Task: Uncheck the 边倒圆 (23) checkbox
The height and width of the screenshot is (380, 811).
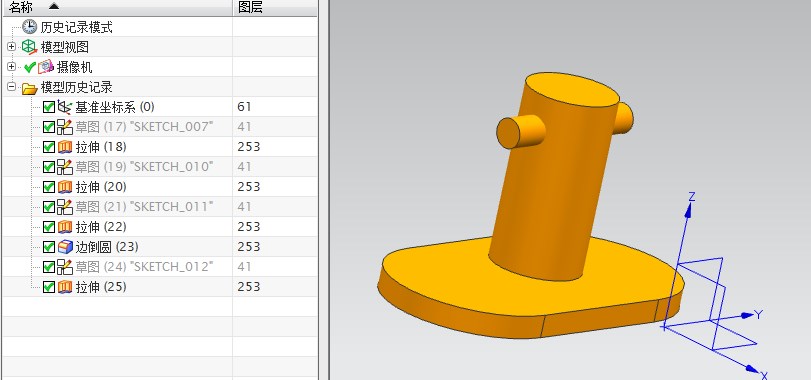Action: click(x=49, y=247)
